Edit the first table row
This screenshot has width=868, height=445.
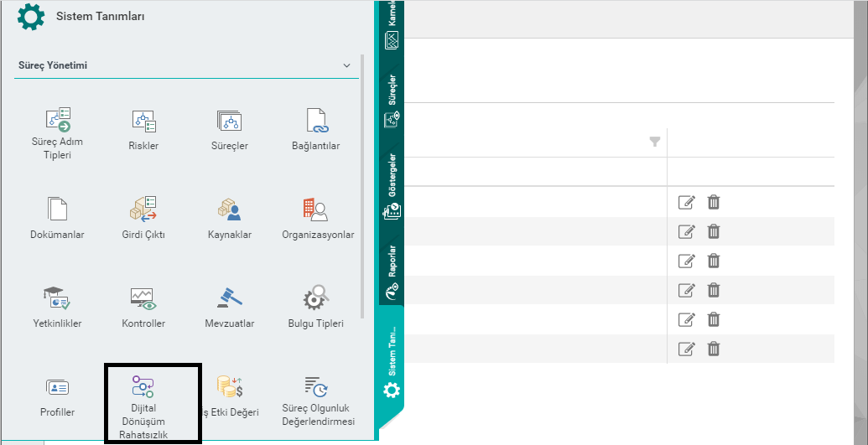click(686, 202)
